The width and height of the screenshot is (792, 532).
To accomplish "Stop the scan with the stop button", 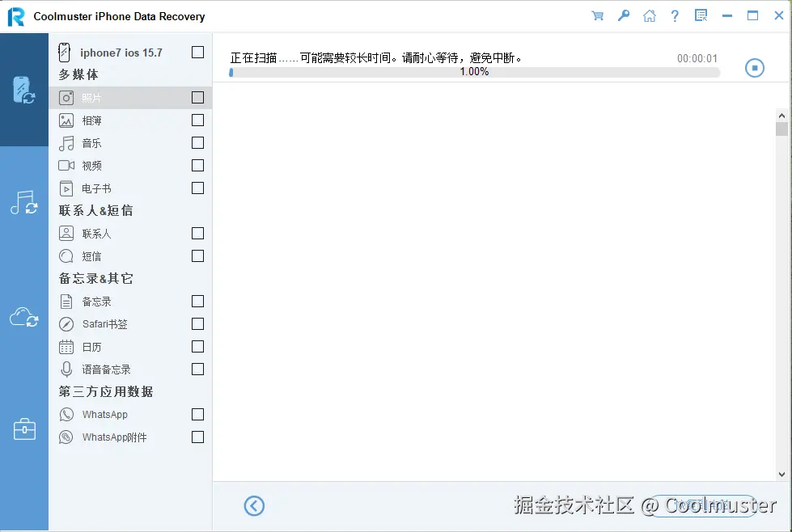I will (x=754, y=67).
